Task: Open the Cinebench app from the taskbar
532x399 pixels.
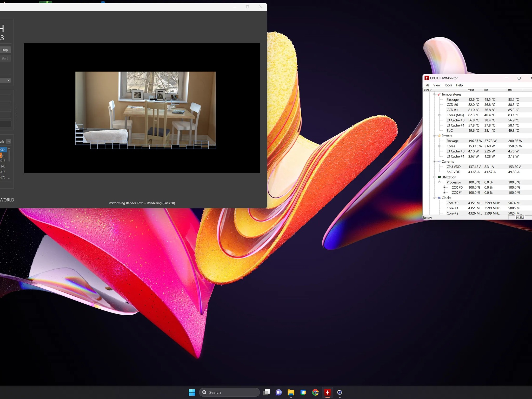Action: pyautogui.click(x=340, y=392)
